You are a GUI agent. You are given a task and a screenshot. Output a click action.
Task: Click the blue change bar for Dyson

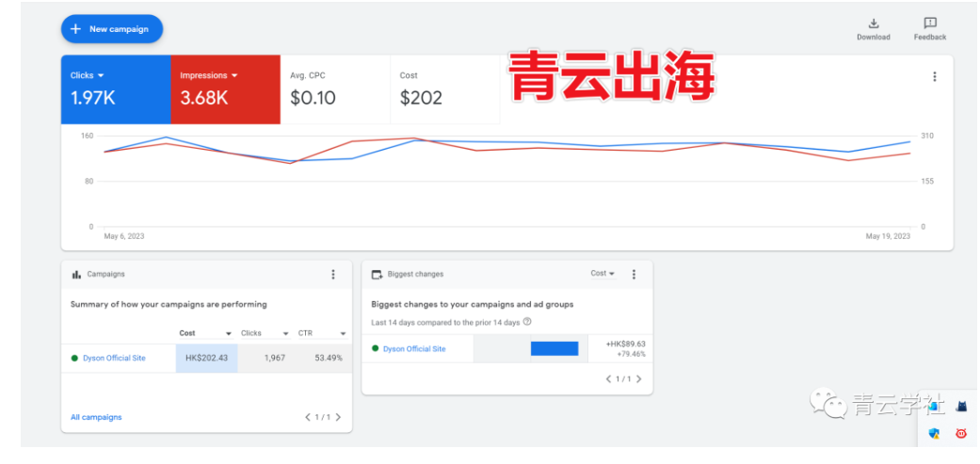point(554,348)
